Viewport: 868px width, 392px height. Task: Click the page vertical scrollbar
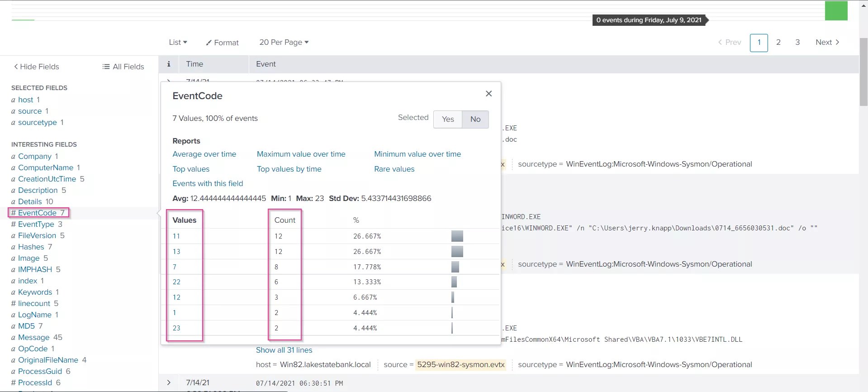[x=863, y=72]
